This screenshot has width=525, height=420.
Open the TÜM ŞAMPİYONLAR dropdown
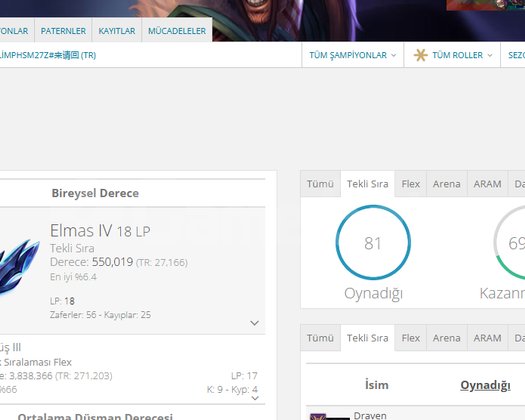click(x=353, y=55)
